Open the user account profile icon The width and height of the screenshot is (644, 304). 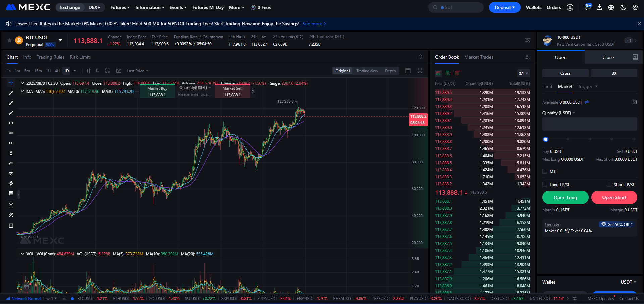(x=570, y=7)
